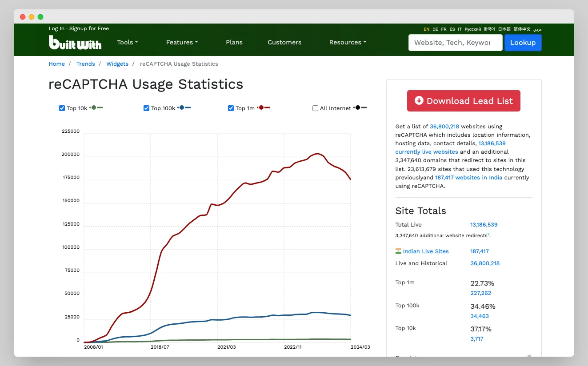Viewport: 588px width, 366px height.
Task: Go to Home breadcrumb
Action: 56,64
